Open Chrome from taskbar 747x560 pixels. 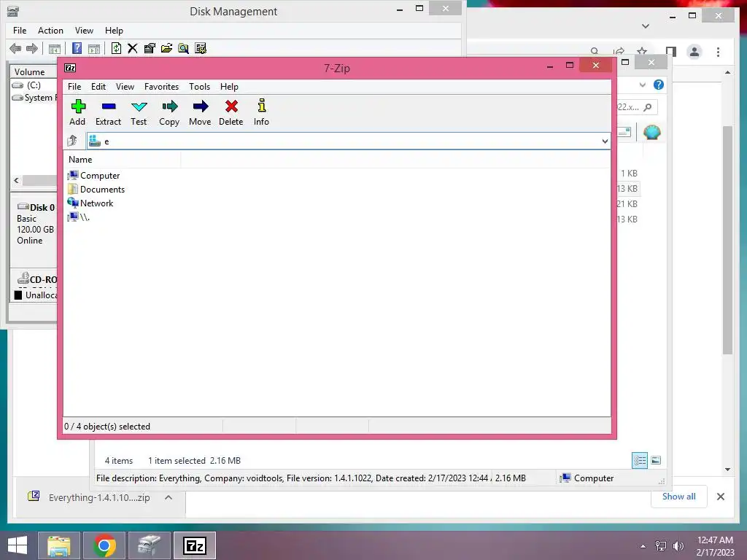[104, 545]
